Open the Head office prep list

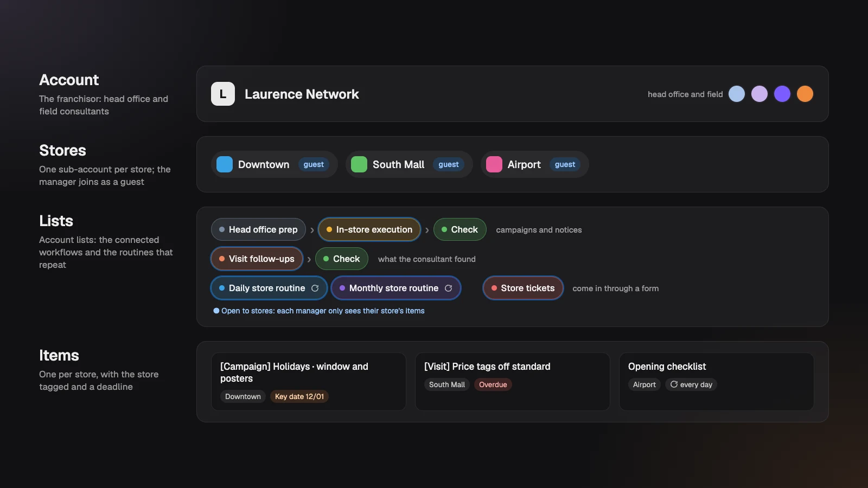pyautogui.click(x=258, y=229)
